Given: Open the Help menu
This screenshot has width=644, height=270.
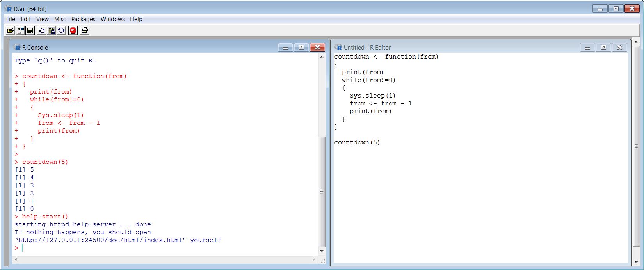Looking at the screenshot, I should [136, 19].
